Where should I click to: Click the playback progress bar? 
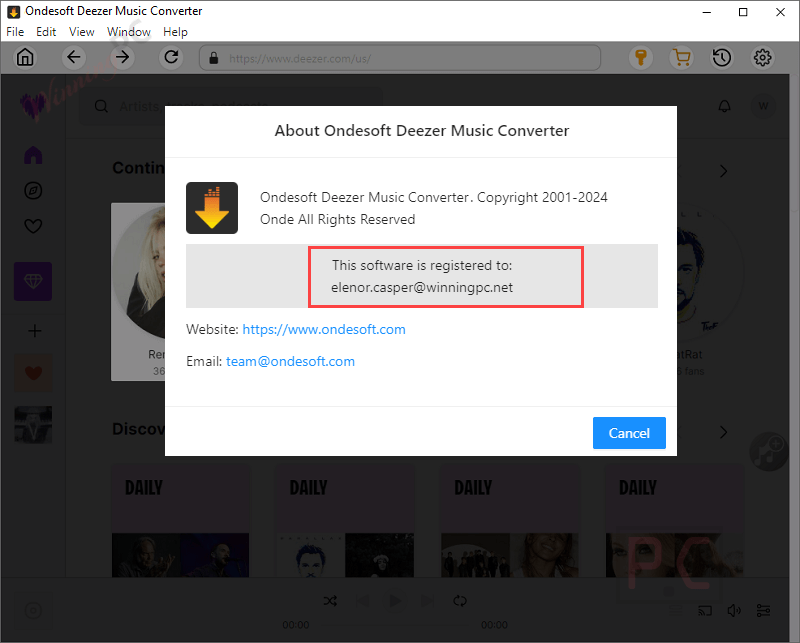pos(395,624)
